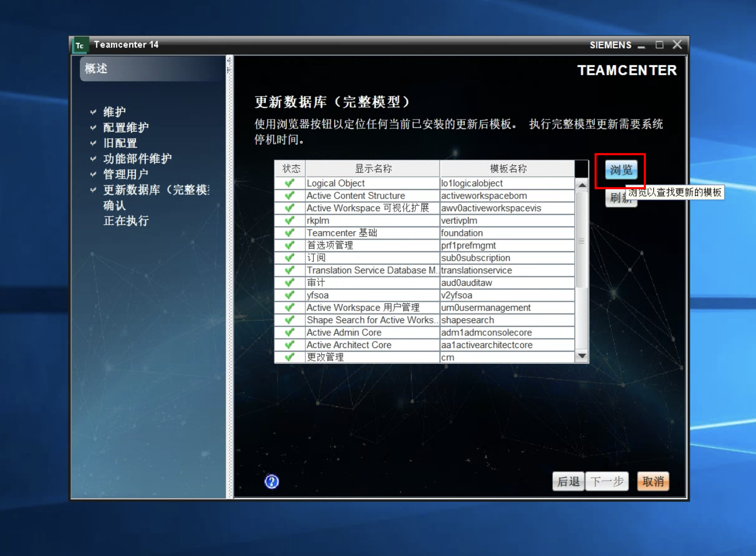The width and height of the screenshot is (756, 556).
Task: Select the 管理用户 step in sidebar
Action: pyautogui.click(x=126, y=174)
